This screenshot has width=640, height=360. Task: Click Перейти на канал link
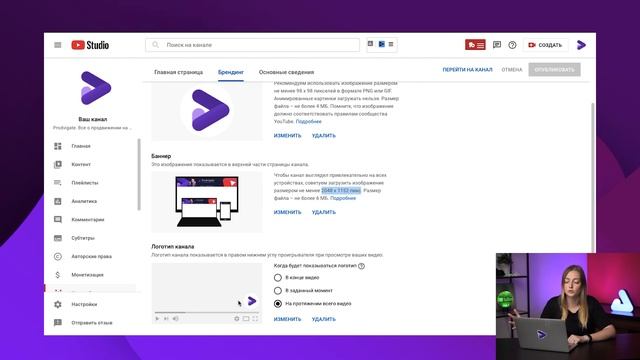pos(467,70)
